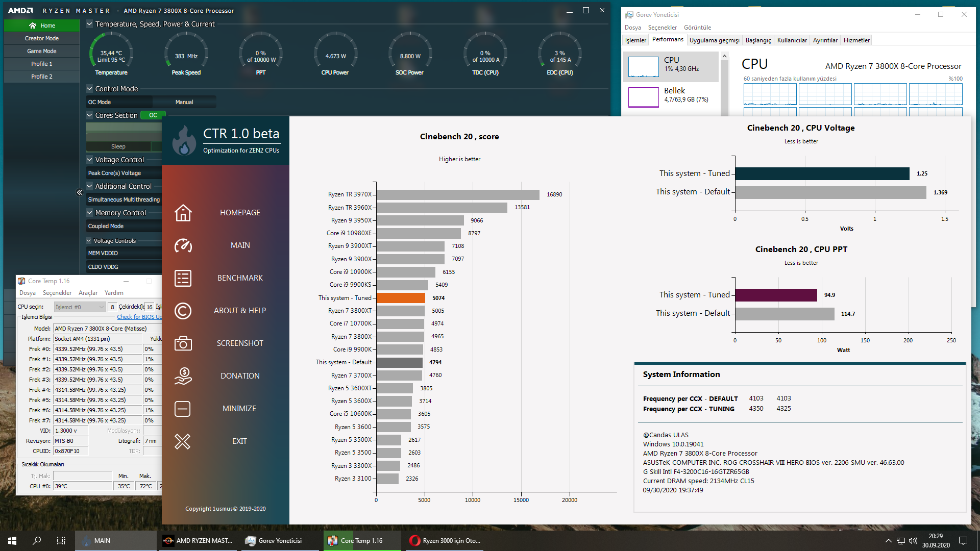Switch to Hizmetler tab in Task Manager
980x551 pixels.
point(856,40)
